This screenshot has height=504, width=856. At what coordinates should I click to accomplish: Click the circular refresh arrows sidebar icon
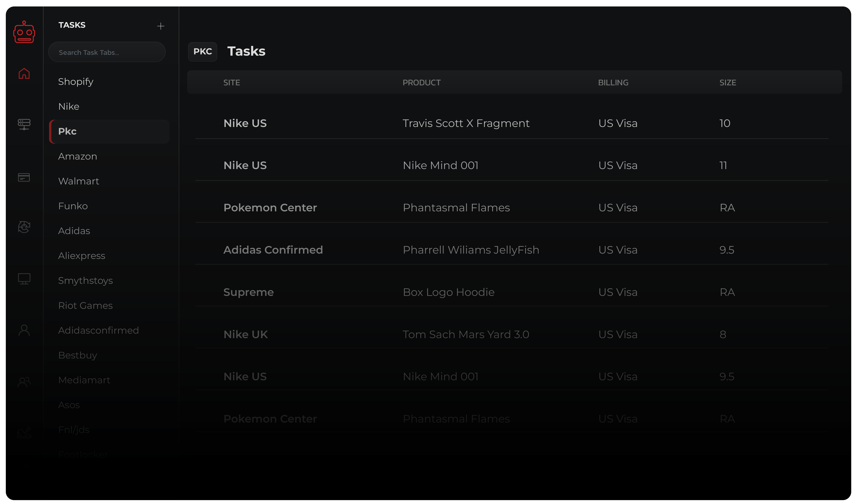[x=24, y=227]
